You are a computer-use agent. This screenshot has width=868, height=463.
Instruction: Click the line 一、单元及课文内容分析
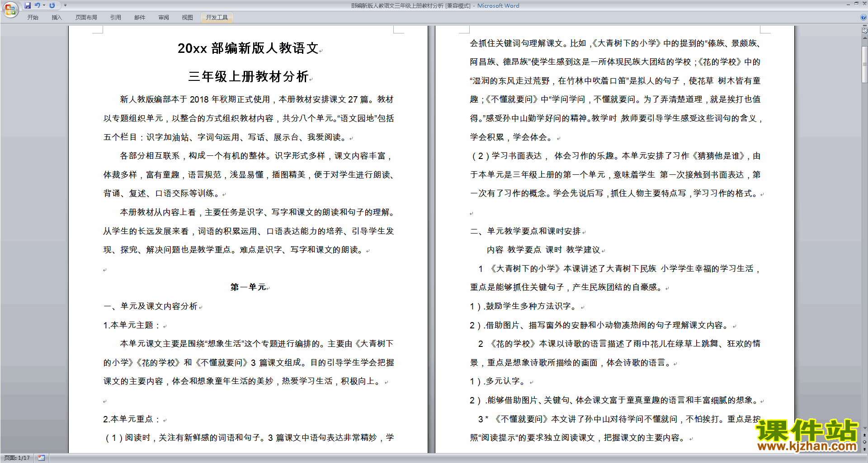[x=151, y=306]
